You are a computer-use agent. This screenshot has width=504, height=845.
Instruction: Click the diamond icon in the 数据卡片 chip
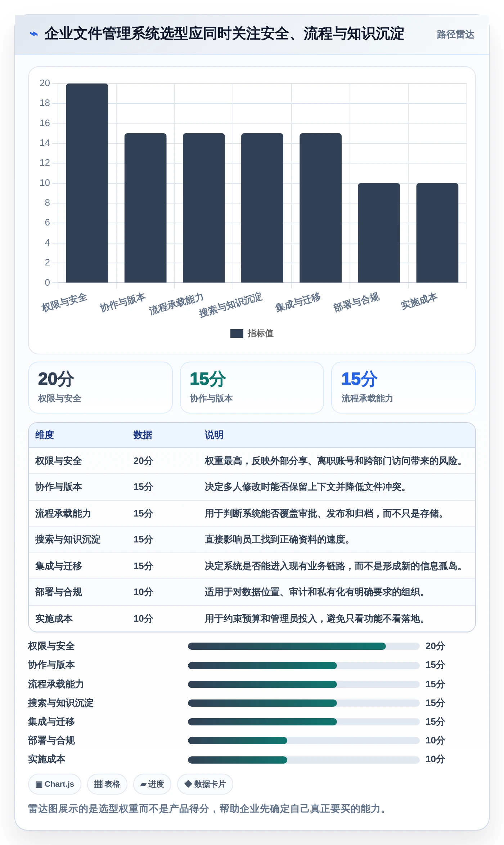pos(188,784)
